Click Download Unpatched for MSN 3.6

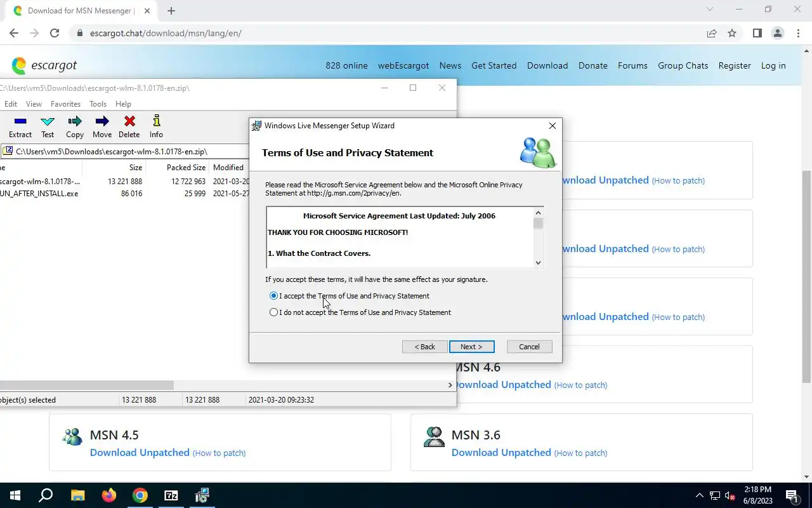(x=501, y=453)
